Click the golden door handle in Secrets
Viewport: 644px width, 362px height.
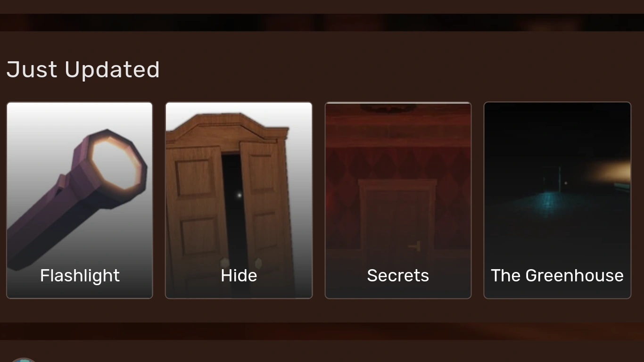[415, 247]
